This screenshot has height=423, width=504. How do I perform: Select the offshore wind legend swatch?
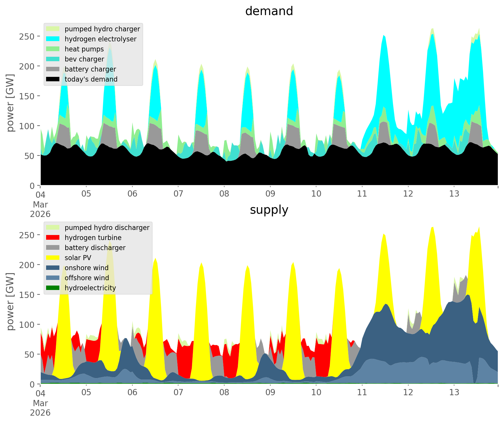click(53, 278)
